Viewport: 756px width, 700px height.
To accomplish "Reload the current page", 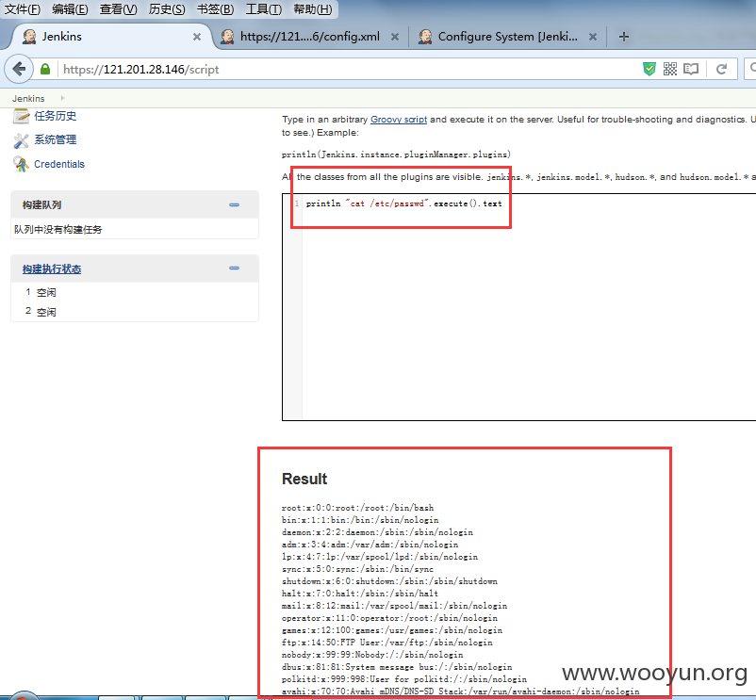I will tap(721, 70).
